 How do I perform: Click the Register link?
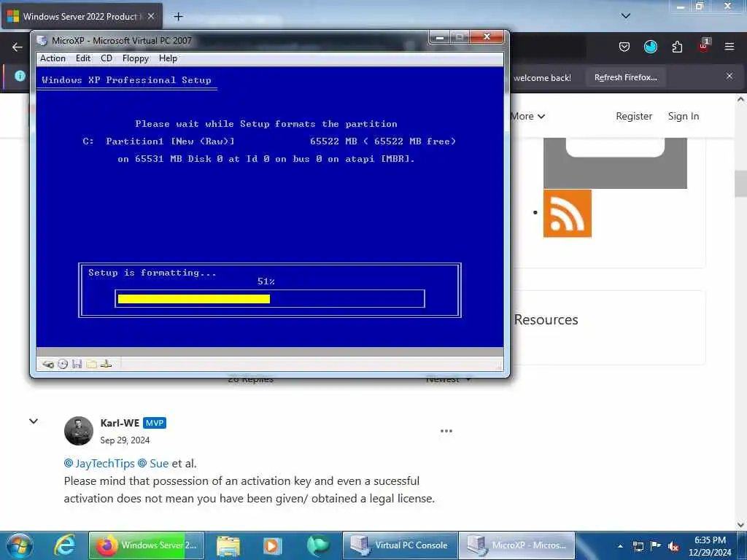pyautogui.click(x=634, y=116)
